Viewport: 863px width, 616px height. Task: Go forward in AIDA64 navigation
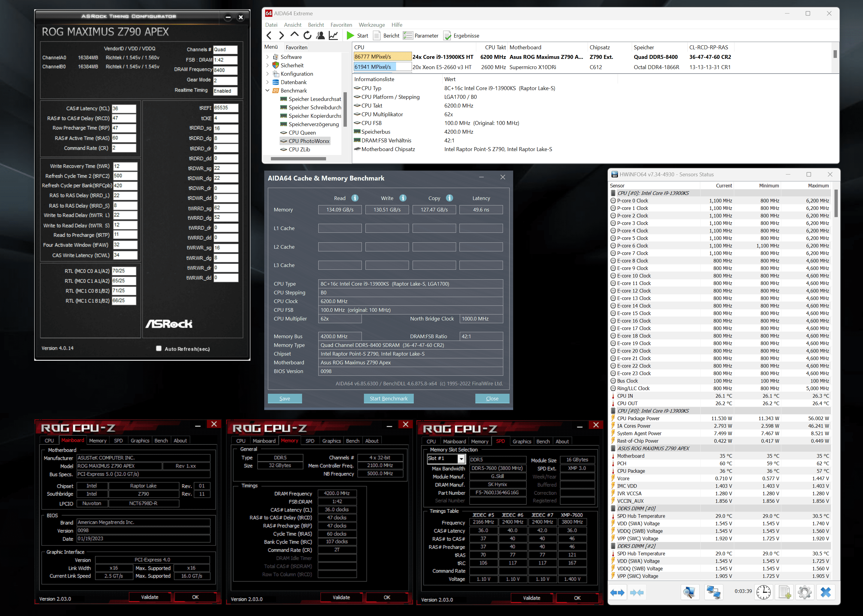click(281, 36)
